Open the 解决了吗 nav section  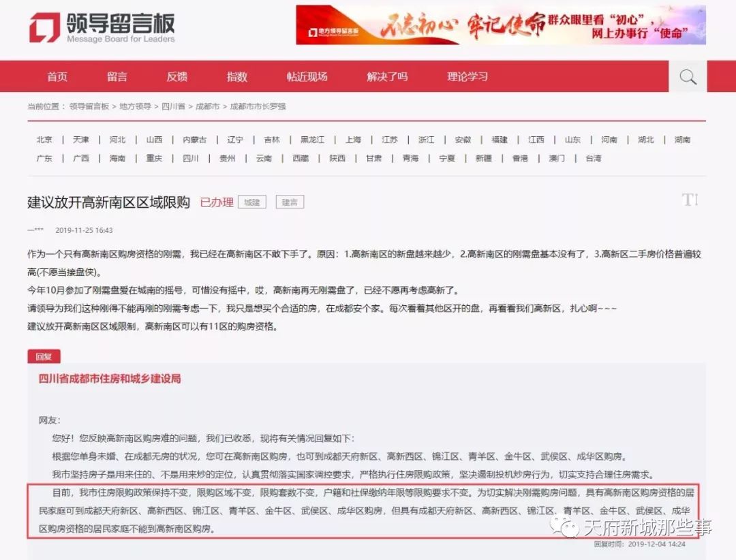387,77
